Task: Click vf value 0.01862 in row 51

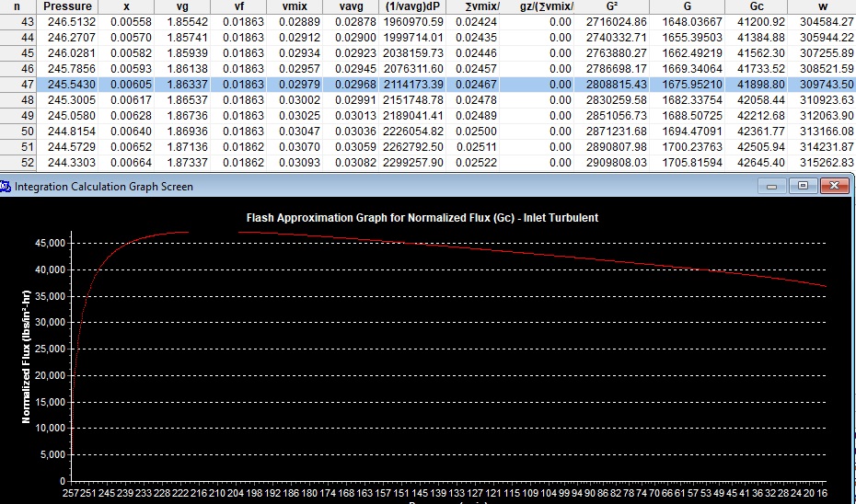Action: coord(244,147)
